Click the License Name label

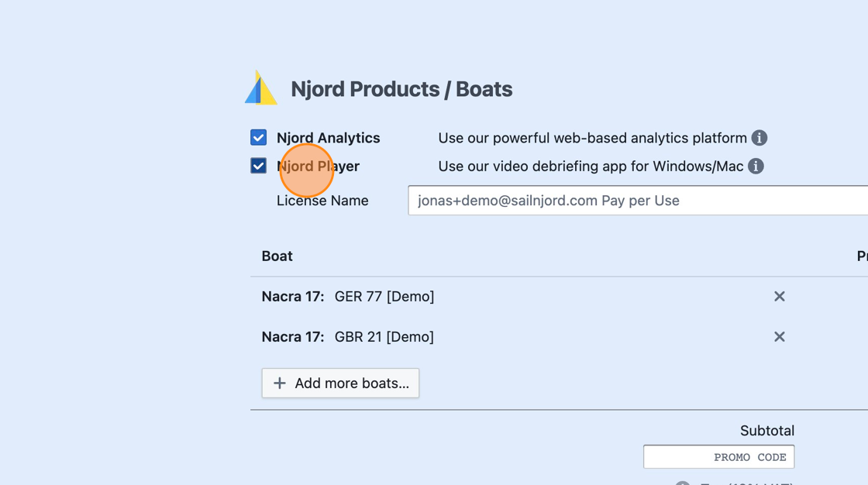coord(322,201)
